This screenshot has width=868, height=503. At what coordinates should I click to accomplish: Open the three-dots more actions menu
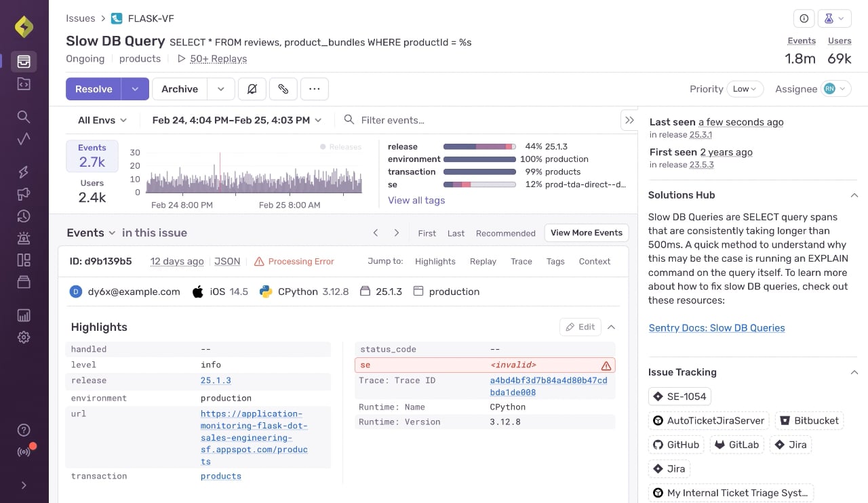click(315, 89)
